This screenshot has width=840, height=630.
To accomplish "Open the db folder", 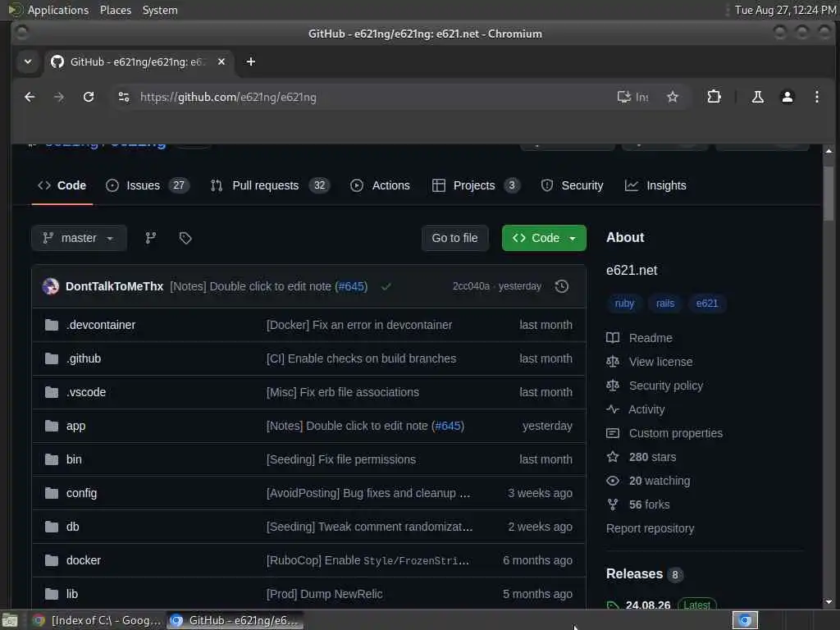I will click(x=72, y=527).
